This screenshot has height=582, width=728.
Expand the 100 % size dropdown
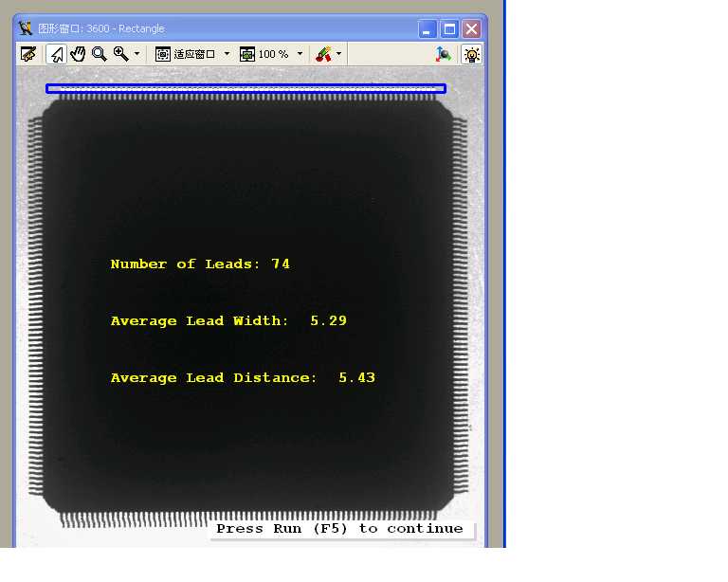[300, 54]
